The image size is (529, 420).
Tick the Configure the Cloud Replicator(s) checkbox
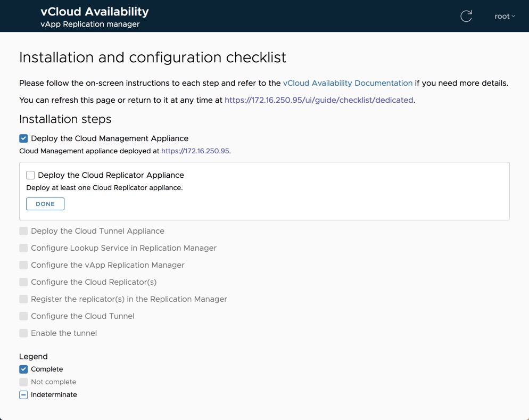click(x=23, y=282)
